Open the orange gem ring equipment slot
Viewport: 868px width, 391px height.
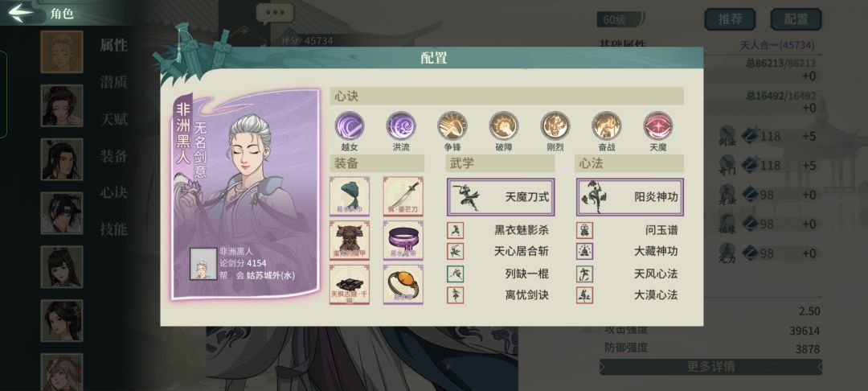point(403,284)
